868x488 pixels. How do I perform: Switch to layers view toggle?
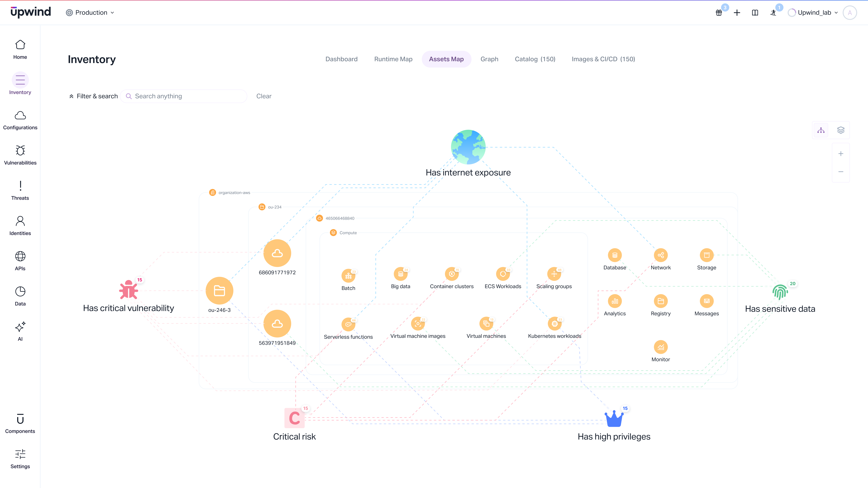click(841, 130)
